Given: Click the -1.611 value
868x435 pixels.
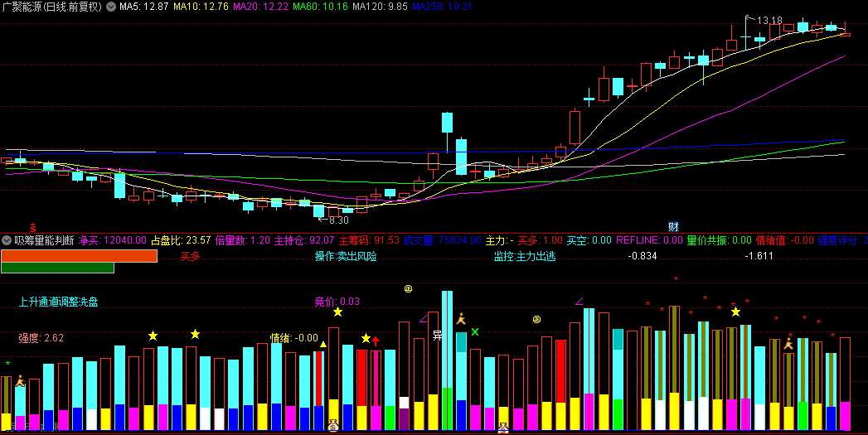Looking at the screenshot, I should [x=759, y=256].
